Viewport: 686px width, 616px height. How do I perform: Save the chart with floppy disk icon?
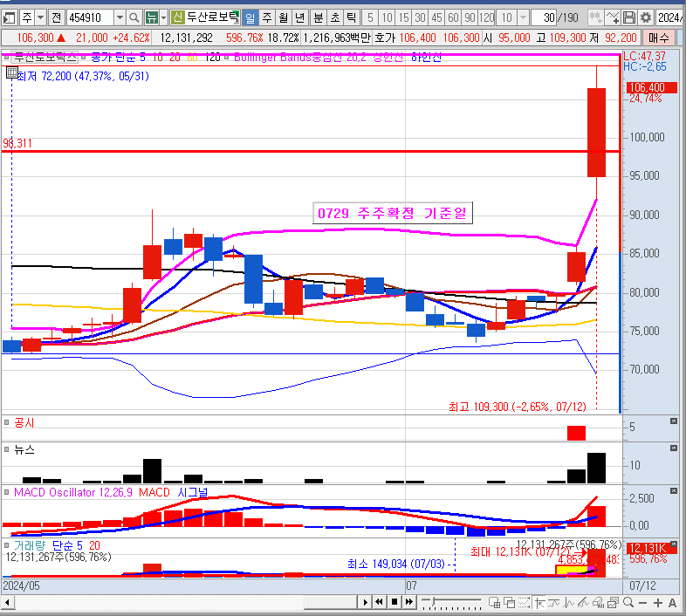coord(628,18)
